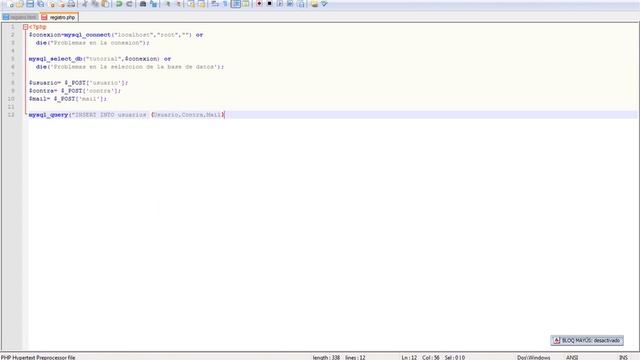Cut selection with the scissors icon

(x=84, y=4)
